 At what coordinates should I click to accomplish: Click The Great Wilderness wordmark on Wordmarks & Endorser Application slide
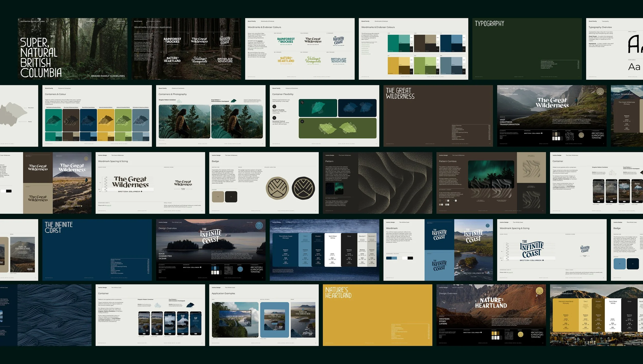click(x=199, y=40)
